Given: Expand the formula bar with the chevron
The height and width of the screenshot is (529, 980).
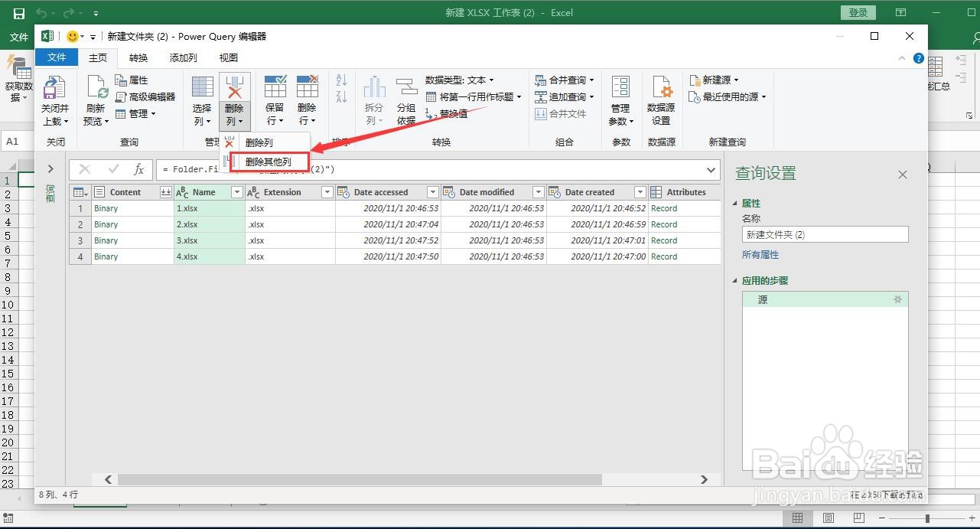Looking at the screenshot, I should [711, 169].
